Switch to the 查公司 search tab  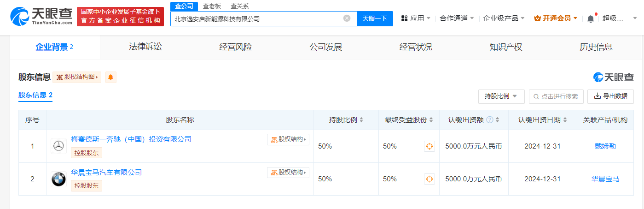click(184, 6)
